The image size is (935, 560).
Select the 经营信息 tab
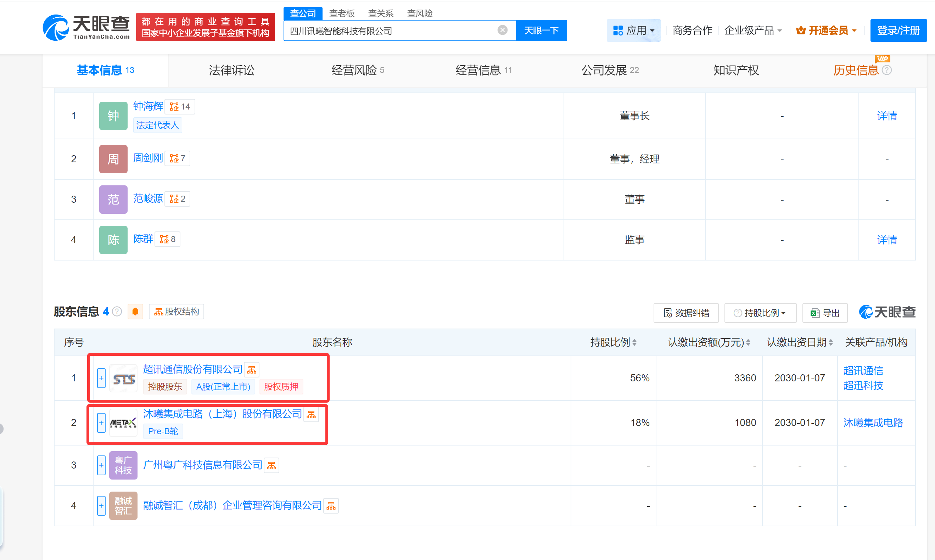(483, 70)
